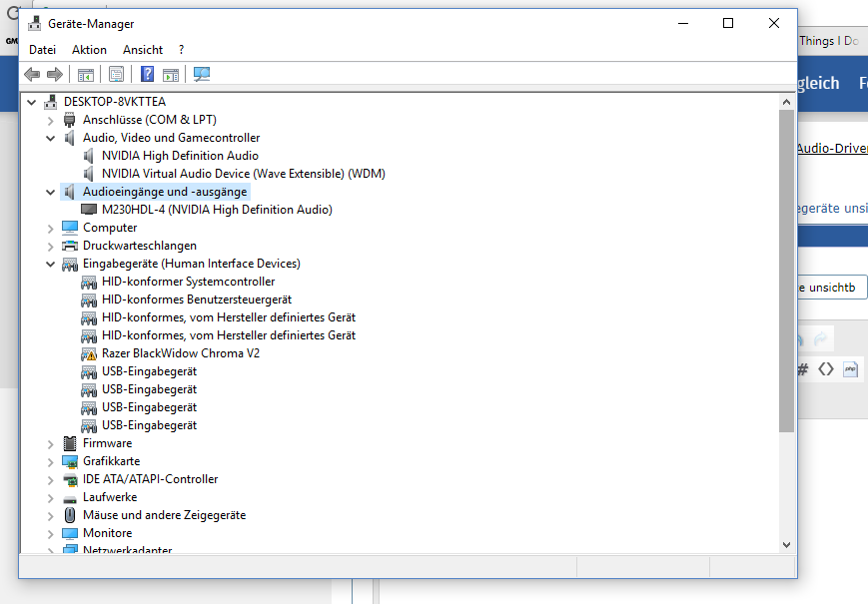Click the Forward arrow toolbar icon
Screen dimensions: 868x604
[55, 74]
